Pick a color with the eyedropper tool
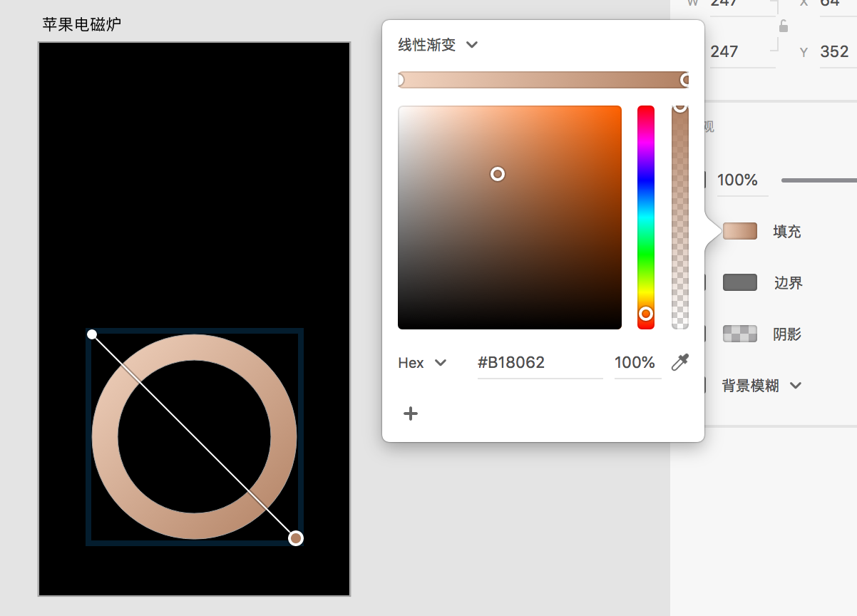This screenshot has height=616, width=857. coord(680,362)
